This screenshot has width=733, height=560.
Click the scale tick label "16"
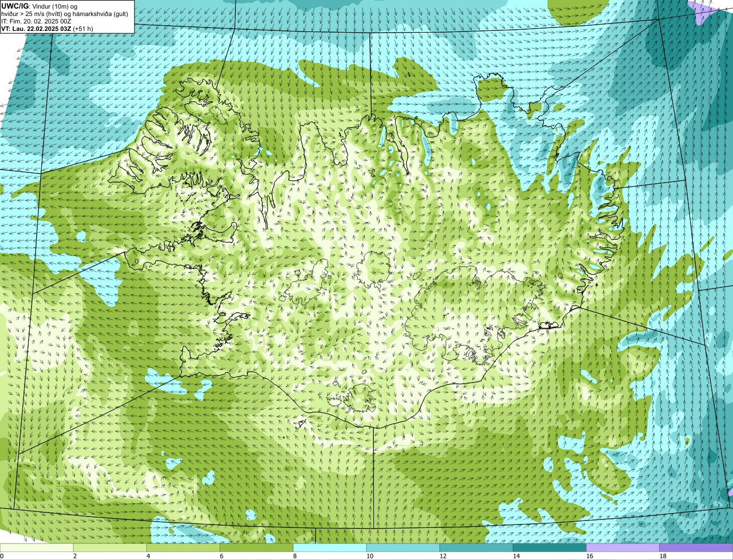589,556
